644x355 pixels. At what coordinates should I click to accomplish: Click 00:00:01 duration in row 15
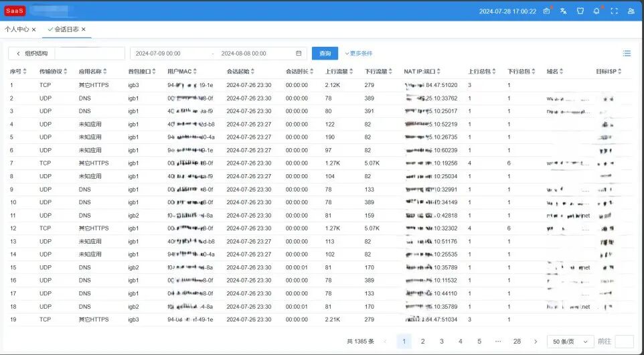coord(297,267)
